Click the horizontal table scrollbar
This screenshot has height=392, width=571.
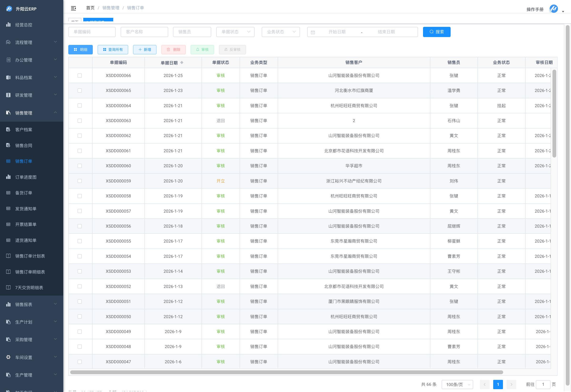[x=286, y=372]
